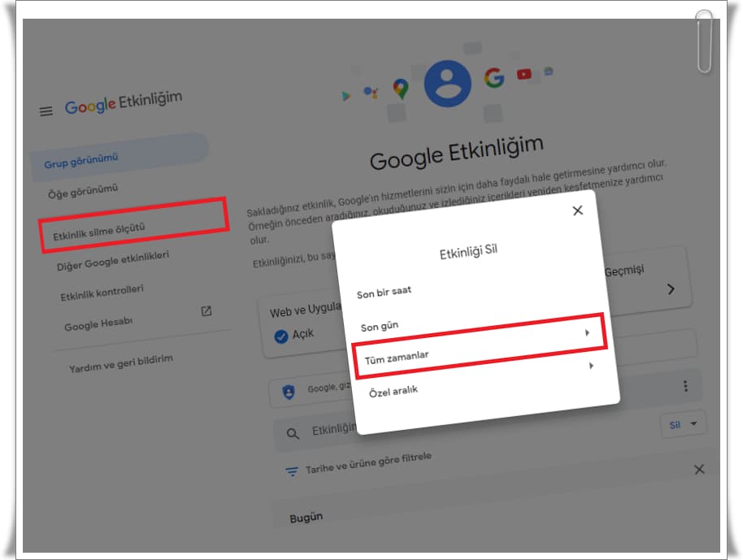The height and width of the screenshot is (560, 743).
Task: Click the Bugün heading
Action: pyautogui.click(x=306, y=518)
